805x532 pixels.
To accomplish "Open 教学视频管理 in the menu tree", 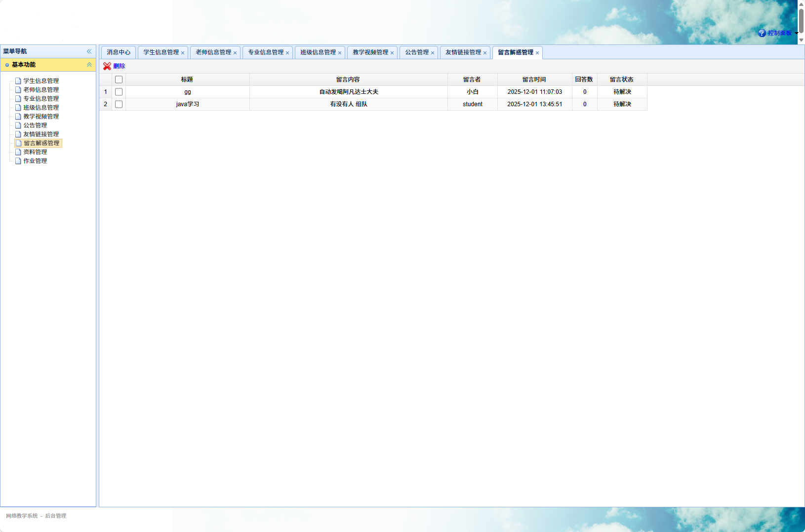I will (41, 117).
